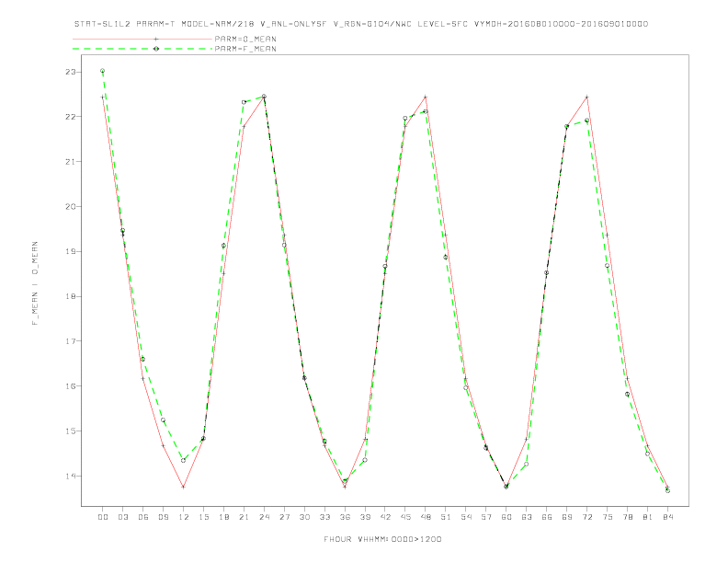Click the O_MEAN plus point at hour 63
Viewport: 728px width, 563px height.
tap(527, 439)
